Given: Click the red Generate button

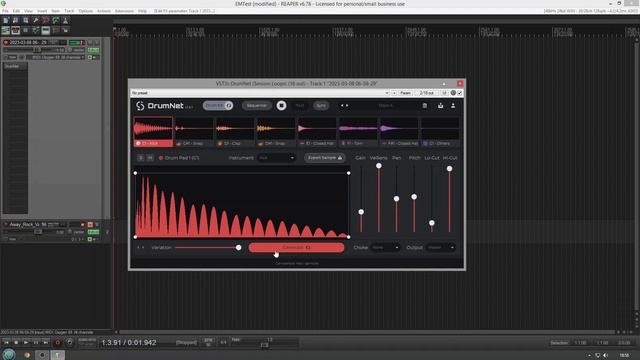Looking at the screenshot, I should (296, 247).
